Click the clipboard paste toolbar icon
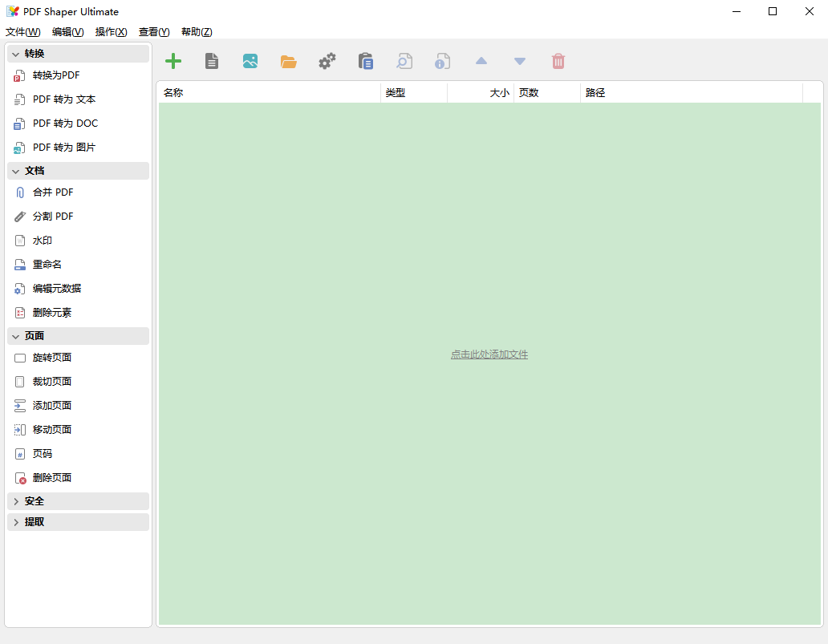Screen dimensions: 828x644 coord(366,61)
